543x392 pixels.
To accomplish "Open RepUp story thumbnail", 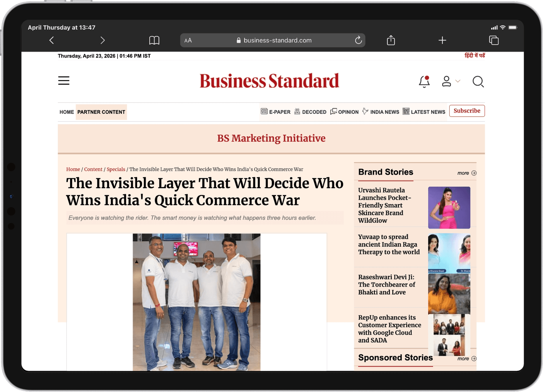I will 449,335.
